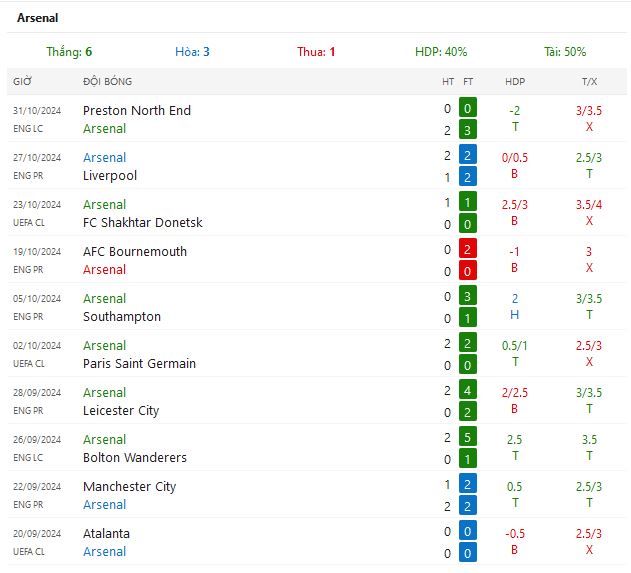Click Arsenal's green FT score 4 versus Leicester
This screenshot has height=573, width=631.
click(468, 390)
